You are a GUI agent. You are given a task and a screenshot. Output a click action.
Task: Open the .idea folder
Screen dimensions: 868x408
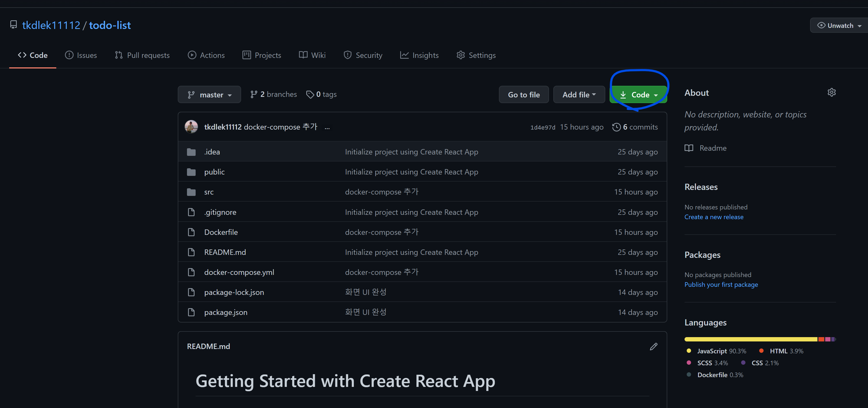[x=212, y=152]
